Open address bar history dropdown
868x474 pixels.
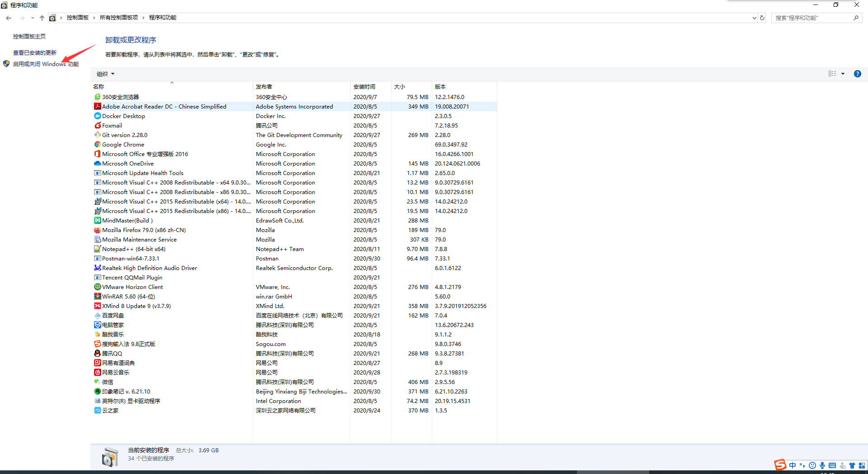click(x=754, y=18)
